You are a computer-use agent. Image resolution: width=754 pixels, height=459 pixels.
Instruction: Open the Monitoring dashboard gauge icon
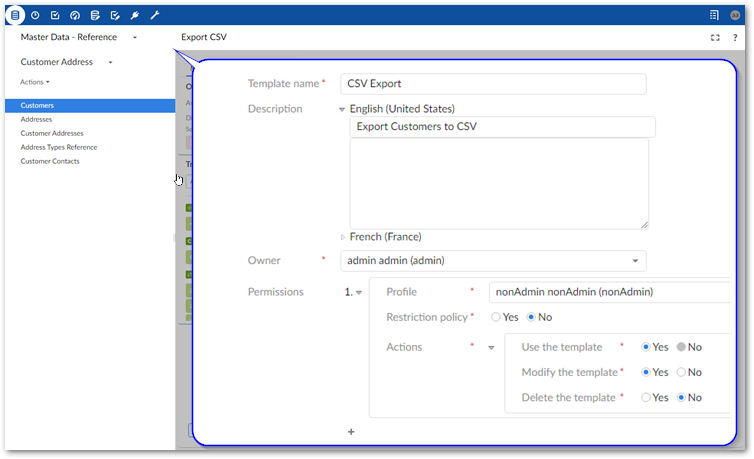(75, 15)
